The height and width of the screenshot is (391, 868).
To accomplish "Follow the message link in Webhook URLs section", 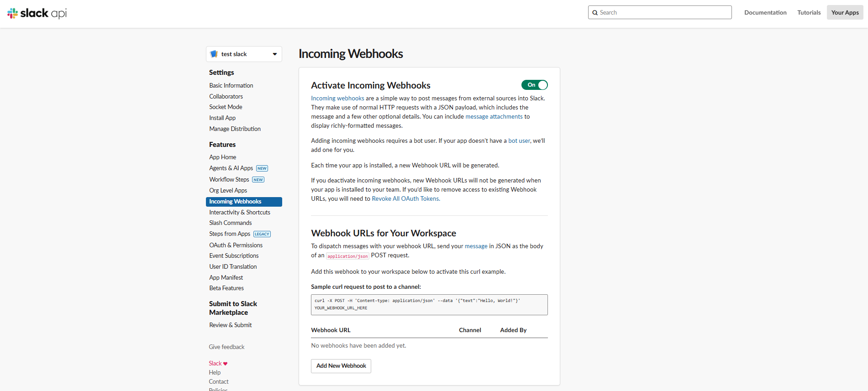I will pos(476,246).
